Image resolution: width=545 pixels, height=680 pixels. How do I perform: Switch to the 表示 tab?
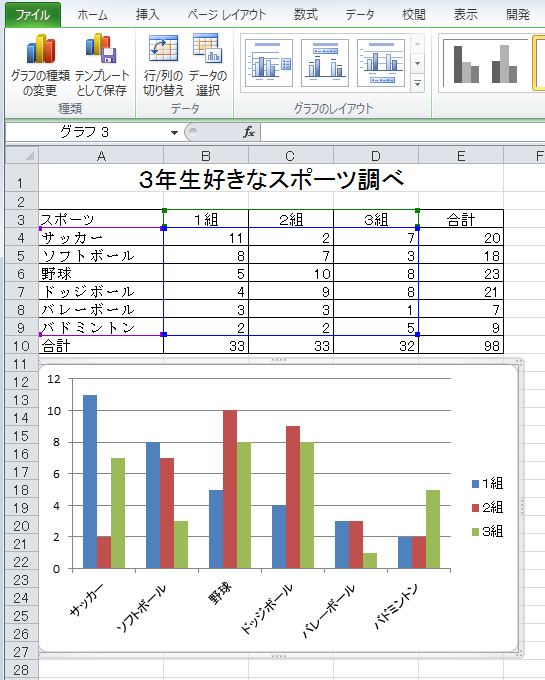coord(466,15)
